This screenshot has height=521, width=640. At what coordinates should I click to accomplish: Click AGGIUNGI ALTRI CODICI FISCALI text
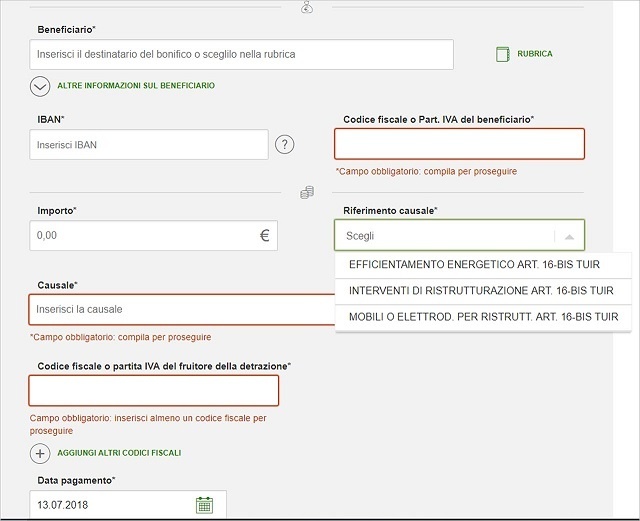[119, 453]
